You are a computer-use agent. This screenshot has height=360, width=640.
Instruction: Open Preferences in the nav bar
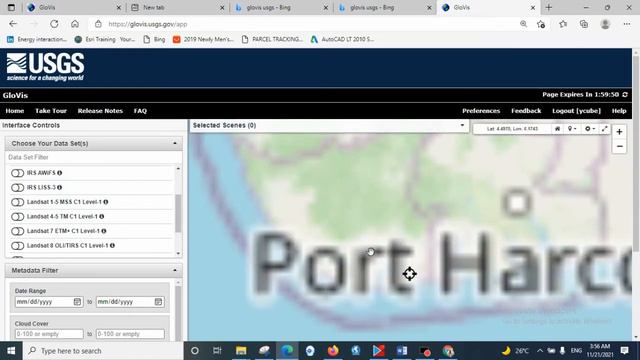coord(481,111)
